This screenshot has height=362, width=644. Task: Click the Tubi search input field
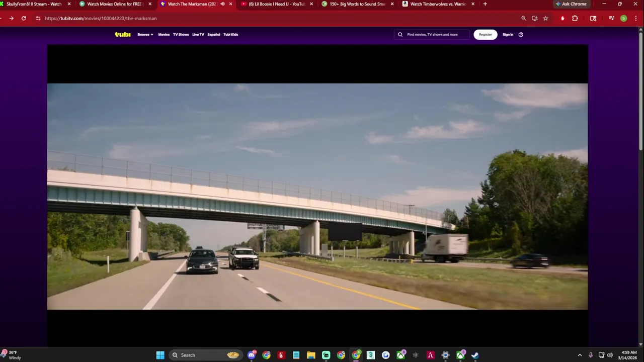point(432,35)
